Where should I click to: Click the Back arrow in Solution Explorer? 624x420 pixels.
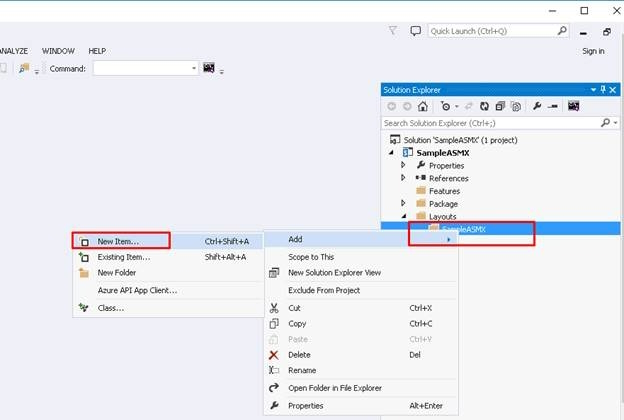[x=392, y=106]
